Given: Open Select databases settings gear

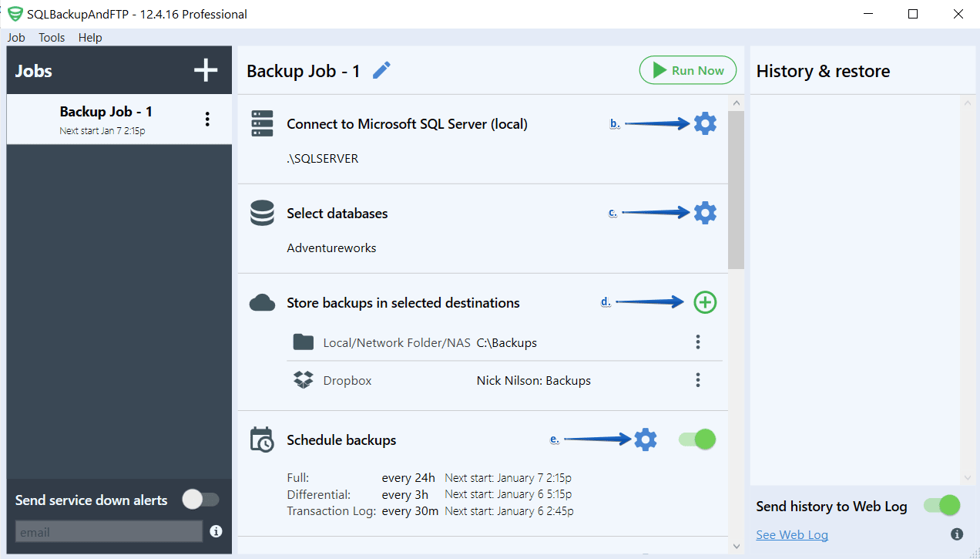Looking at the screenshot, I should (x=705, y=213).
